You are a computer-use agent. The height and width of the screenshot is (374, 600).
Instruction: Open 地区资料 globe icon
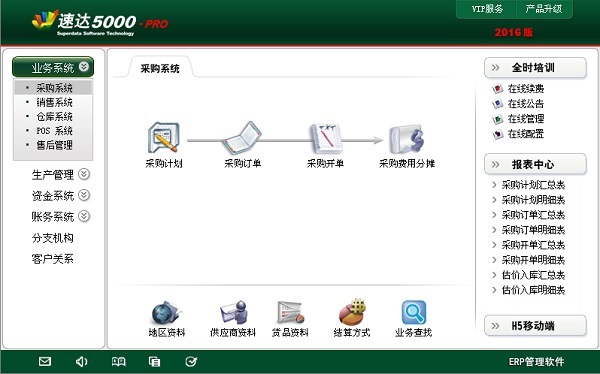pyautogui.click(x=166, y=312)
